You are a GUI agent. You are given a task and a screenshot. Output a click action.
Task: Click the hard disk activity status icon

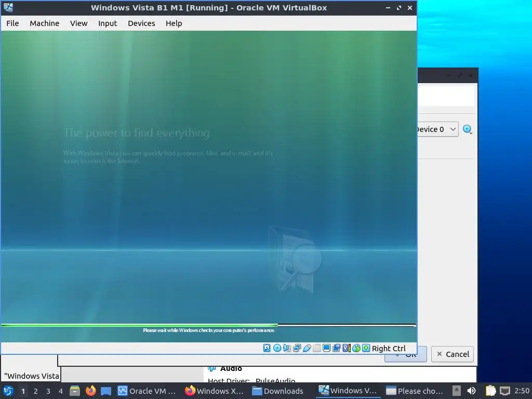pos(267,348)
